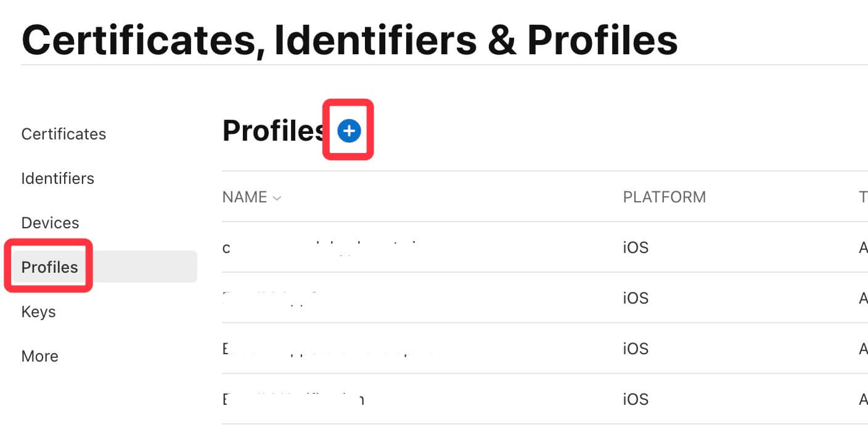This screenshot has height=427, width=868.
Task: Click the sort chevron next to NAME
Action: click(x=277, y=198)
